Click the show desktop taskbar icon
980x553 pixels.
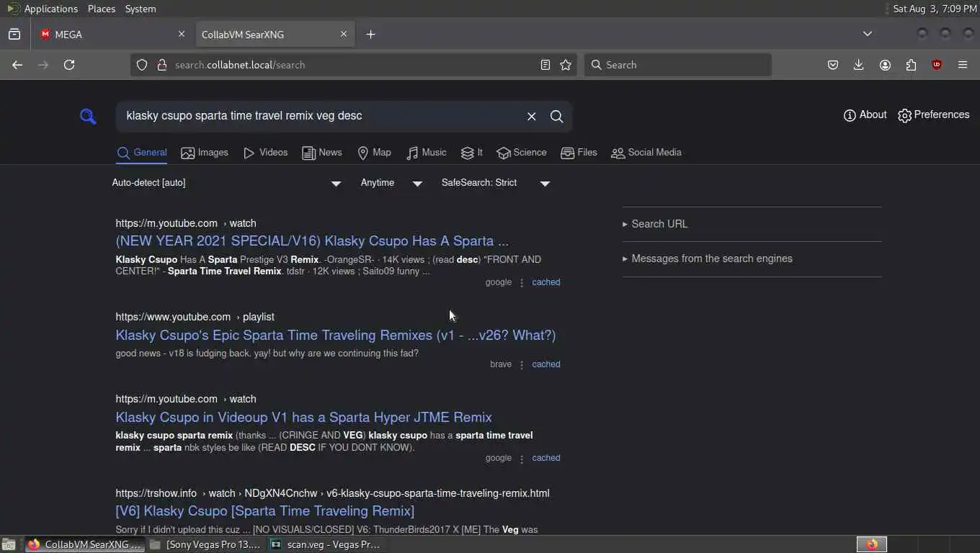(x=9, y=544)
